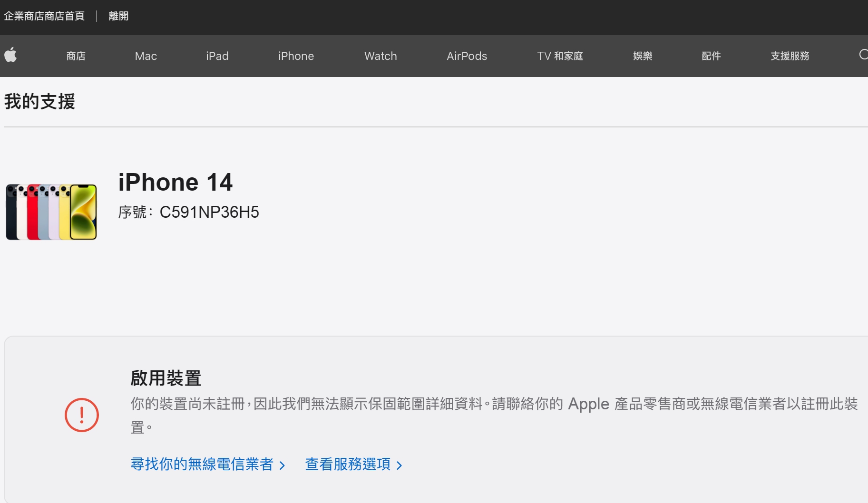Follow the 查看服務選項 link
The height and width of the screenshot is (503, 868).
[354, 464]
